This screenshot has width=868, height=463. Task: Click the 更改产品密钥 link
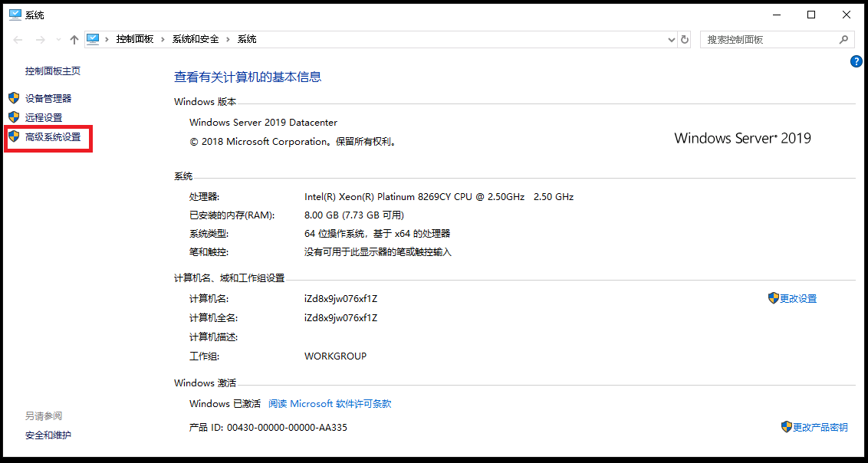(820, 428)
